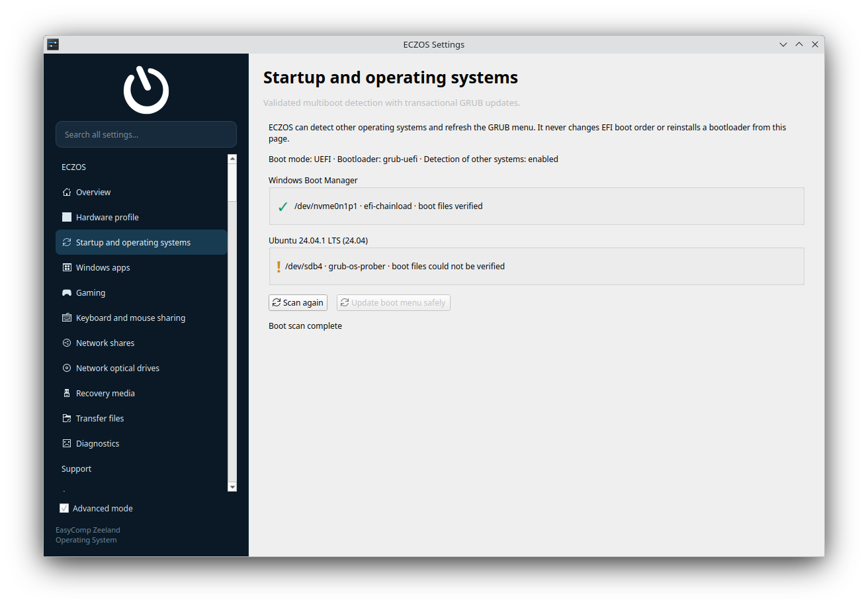Select Diagnostics from the sidebar

click(x=142, y=444)
